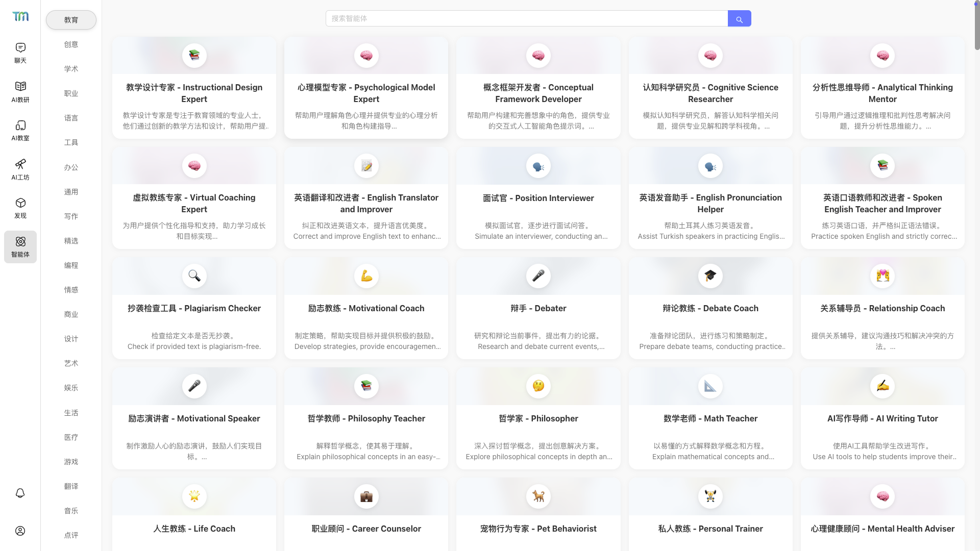
Task: Open AI Writing Tutor card title
Action: point(882,418)
